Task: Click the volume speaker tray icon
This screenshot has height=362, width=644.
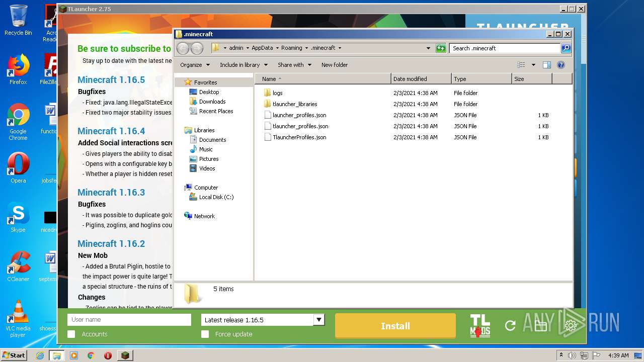Action: coord(572,355)
